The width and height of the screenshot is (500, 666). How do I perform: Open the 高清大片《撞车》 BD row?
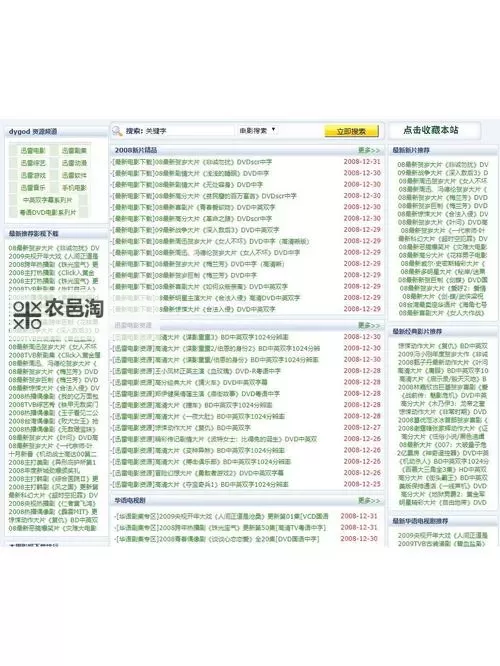pos(192,405)
